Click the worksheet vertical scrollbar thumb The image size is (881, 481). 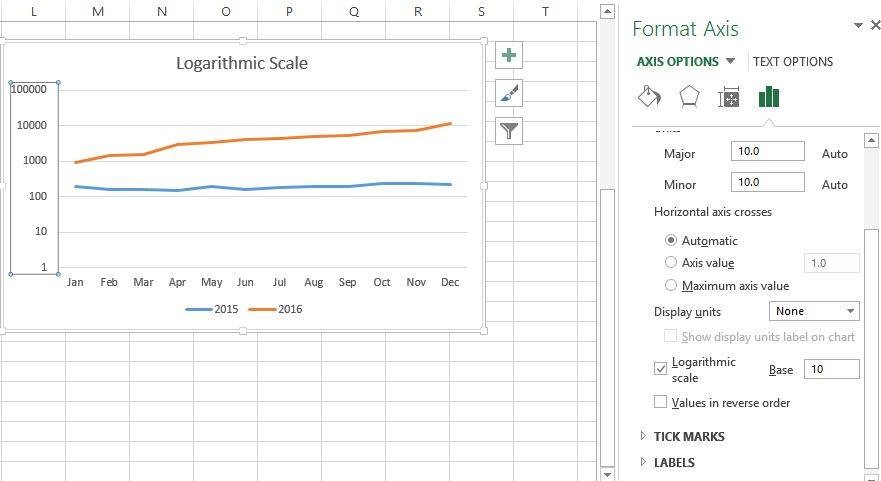tap(607, 328)
